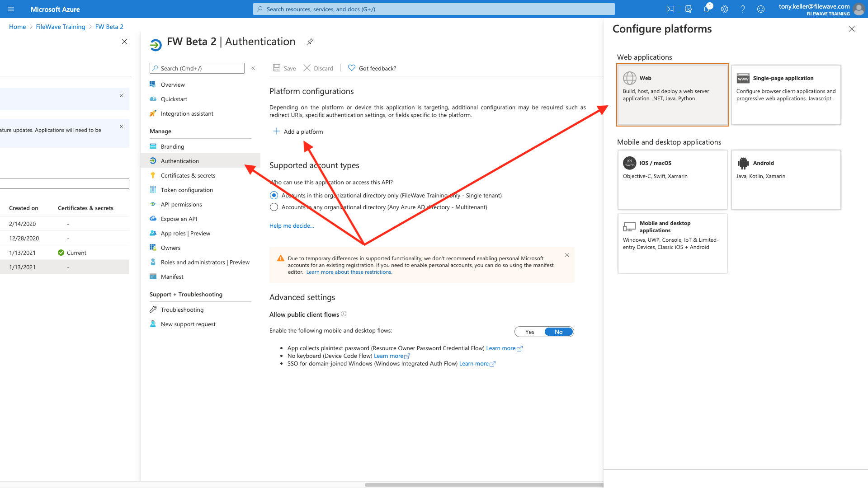Select Authentication in the Manage menu
This screenshot has width=868, height=488.
[x=200, y=161]
